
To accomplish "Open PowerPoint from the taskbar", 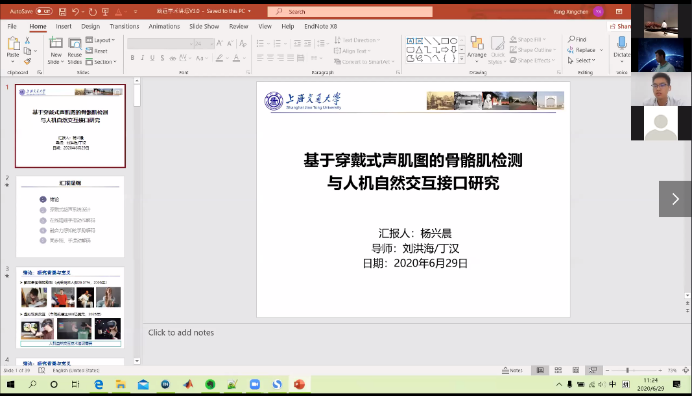I will pyautogui.click(x=299, y=385).
